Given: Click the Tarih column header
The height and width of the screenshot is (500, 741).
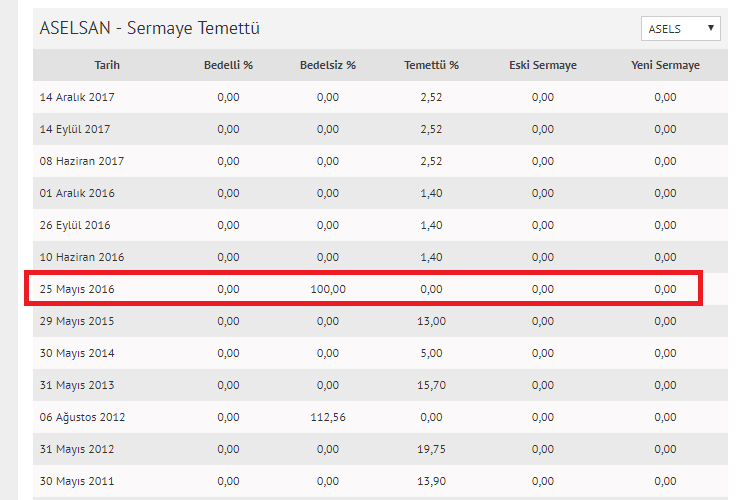Looking at the screenshot, I should 106,65.
